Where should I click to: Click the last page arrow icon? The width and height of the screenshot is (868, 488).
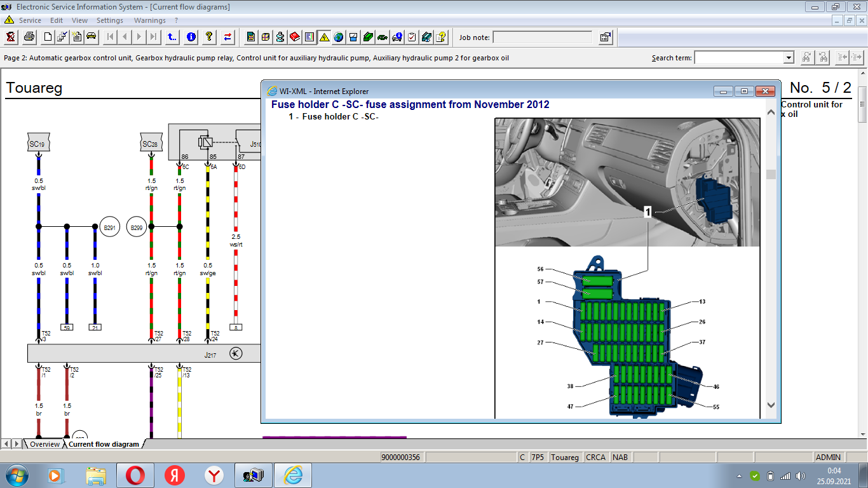(153, 37)
